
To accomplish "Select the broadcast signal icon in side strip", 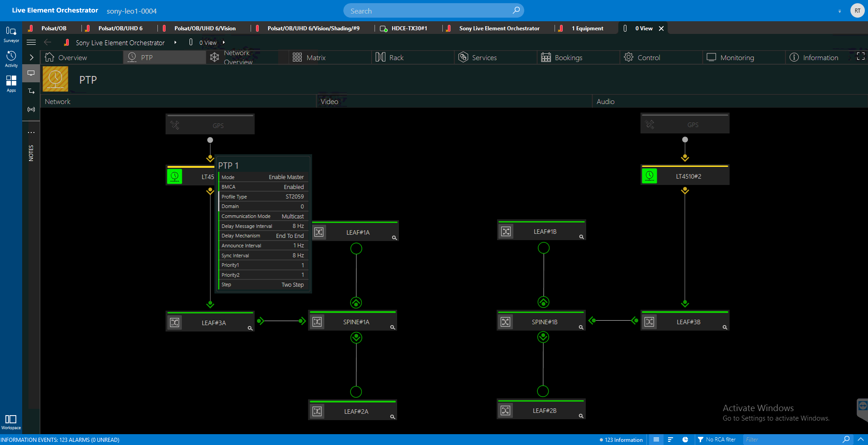I will click(31, 109).
